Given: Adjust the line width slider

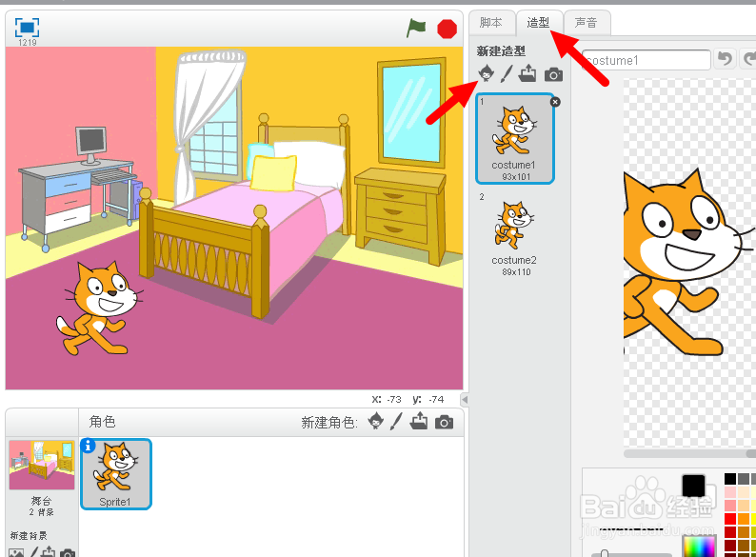Looking at the screenshot, I should point(604,553).
